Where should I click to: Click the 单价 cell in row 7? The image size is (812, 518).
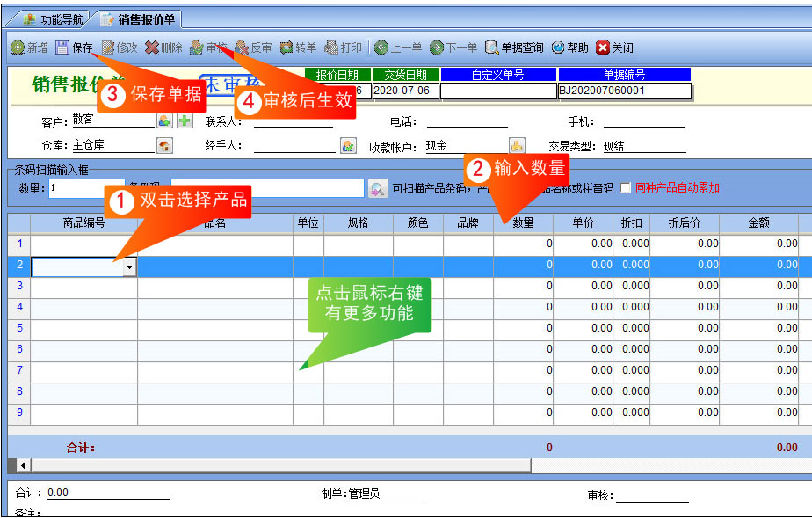584,370
